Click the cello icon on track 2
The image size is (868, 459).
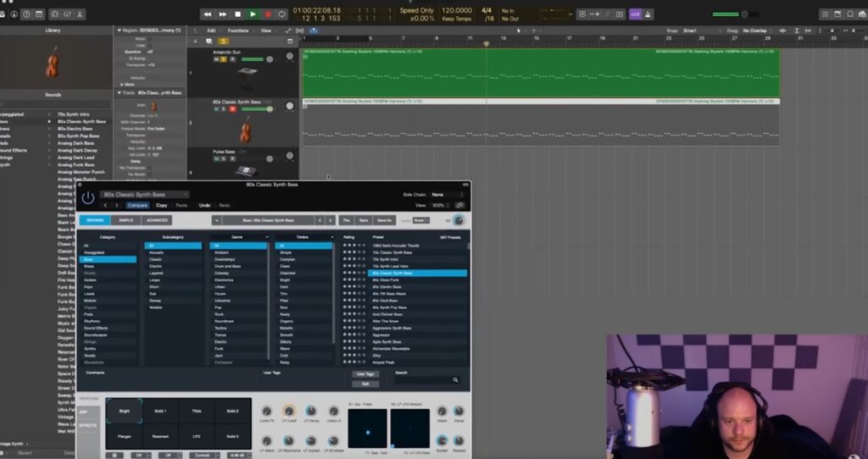(x=246, y=131)
